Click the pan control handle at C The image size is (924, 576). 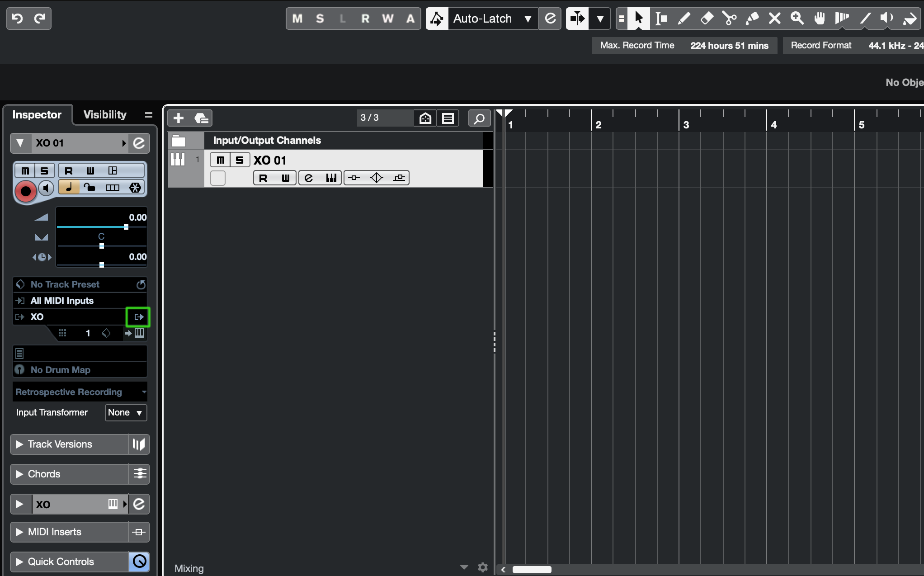[x=102, y=246]
